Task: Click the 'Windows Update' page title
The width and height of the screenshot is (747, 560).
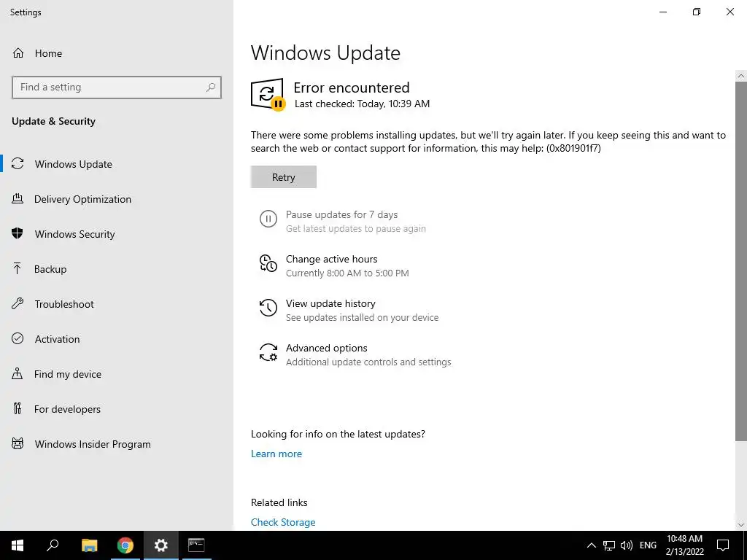Action: [x=325, y=52]
